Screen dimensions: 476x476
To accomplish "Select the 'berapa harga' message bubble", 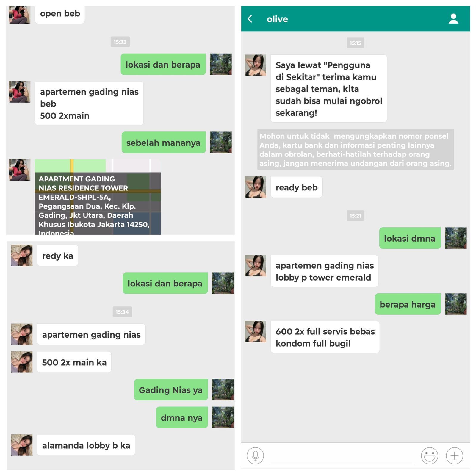I will (408, 304).
